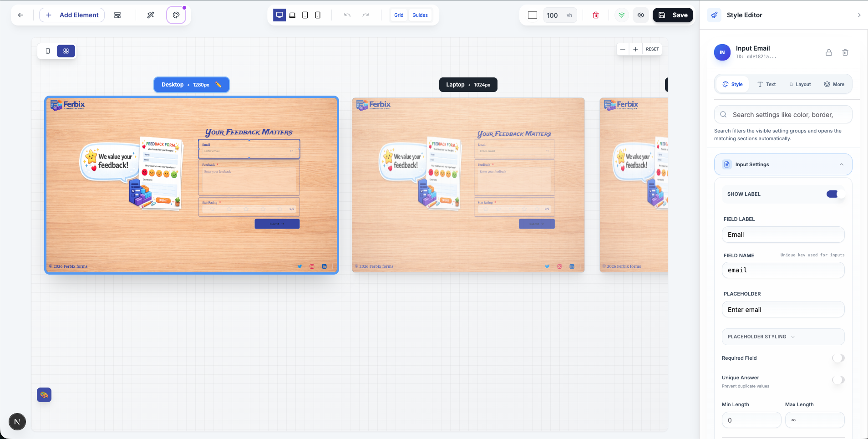Viewport: 868px width, 439px height.
Task: Redo the last action
Action: pyautogui.click(x=365, y=15)
